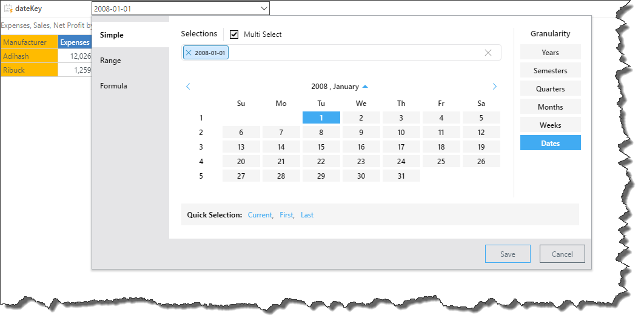This screenshot has width=644, height=324.
Task: Choose Quarters granularity
Action: 550,88
